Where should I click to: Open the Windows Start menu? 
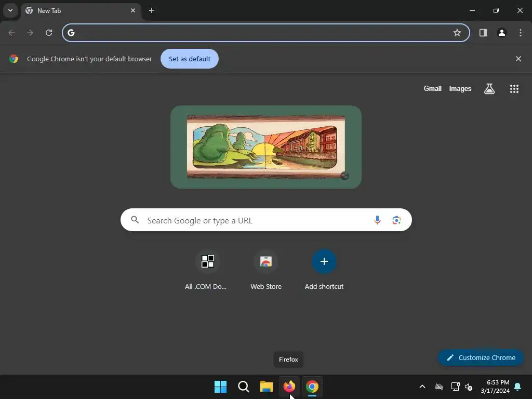[220, 387]
